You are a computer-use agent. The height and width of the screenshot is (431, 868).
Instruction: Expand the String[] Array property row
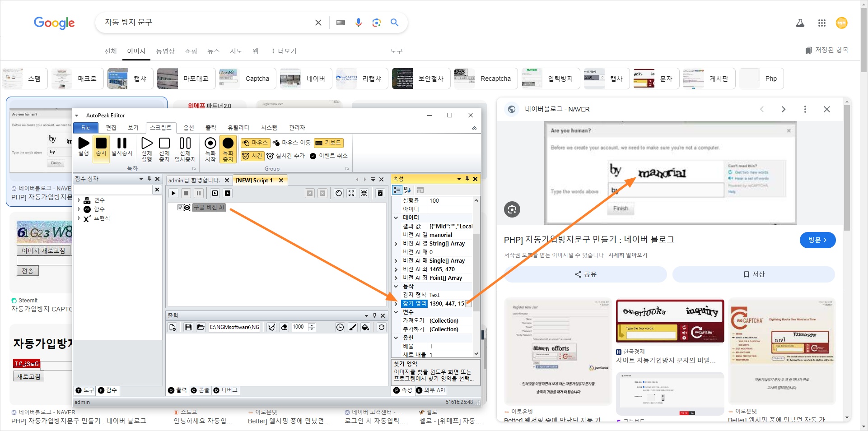tap(396, 244)
